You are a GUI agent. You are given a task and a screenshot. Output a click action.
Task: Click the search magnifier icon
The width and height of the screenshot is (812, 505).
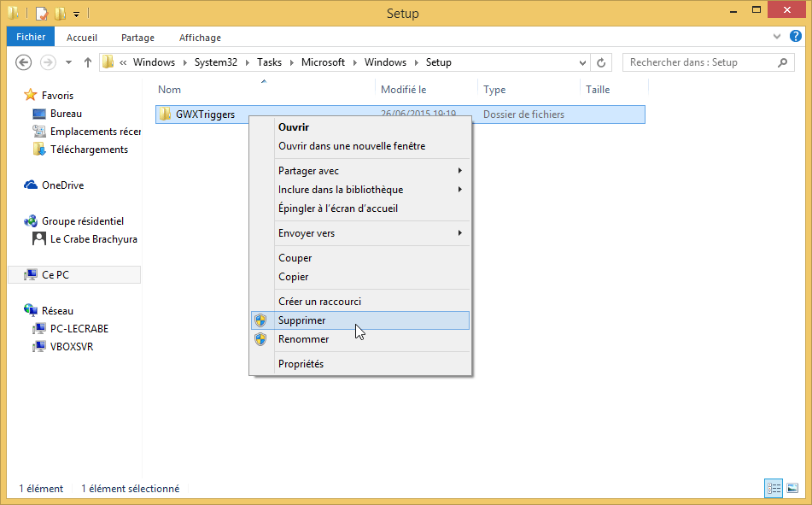(782, 62)
